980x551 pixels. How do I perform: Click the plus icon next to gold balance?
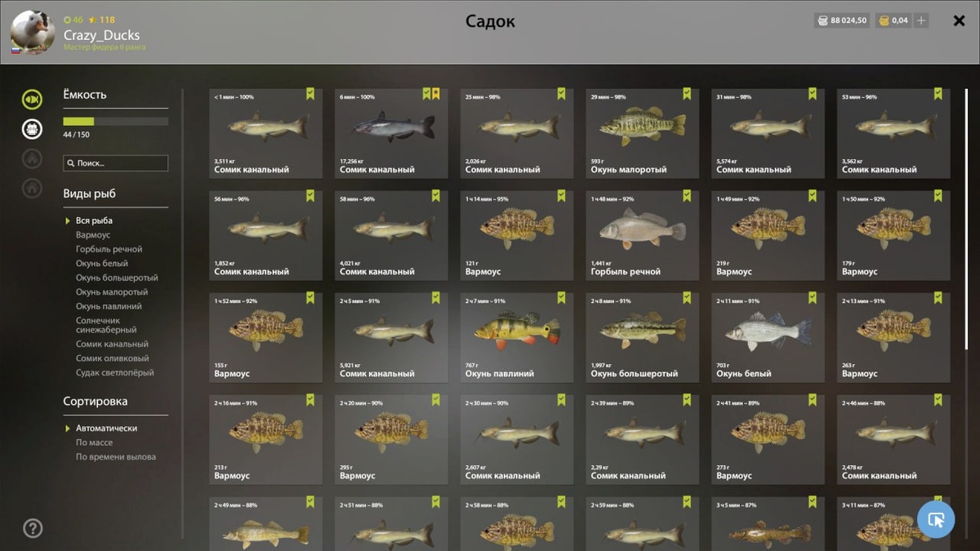coord(921,20)
